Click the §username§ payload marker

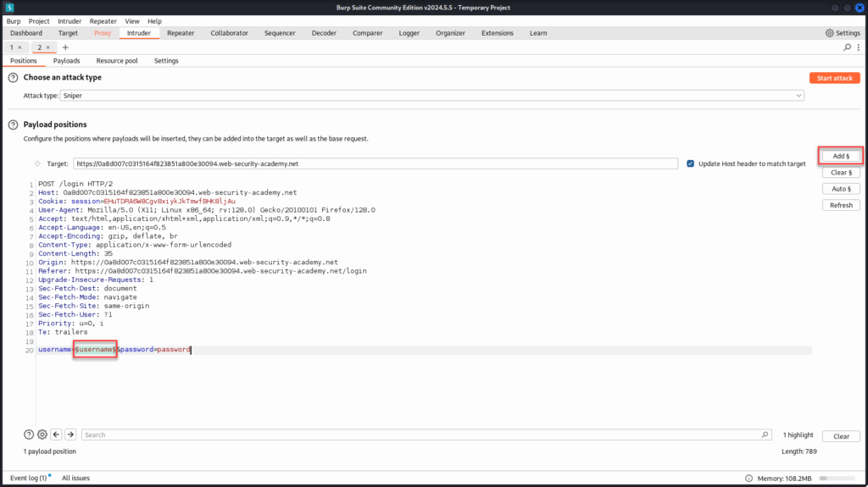pos(95,350)
